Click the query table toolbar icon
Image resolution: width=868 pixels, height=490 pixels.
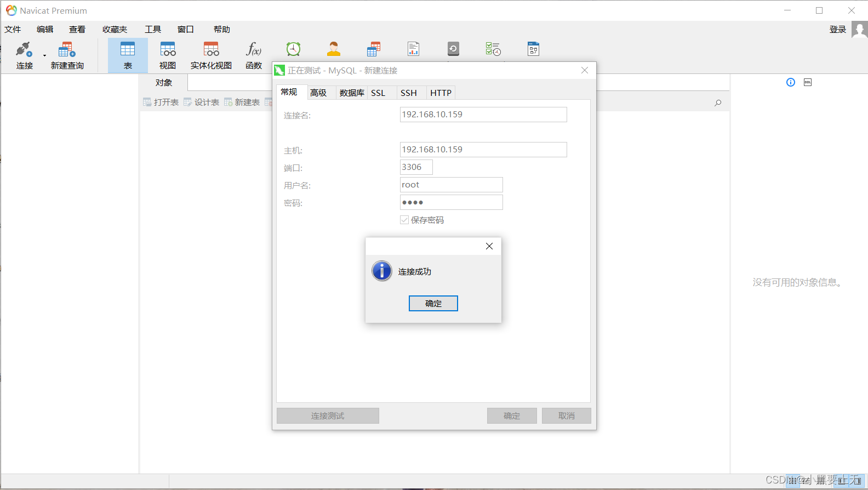[x=374, y=49]
